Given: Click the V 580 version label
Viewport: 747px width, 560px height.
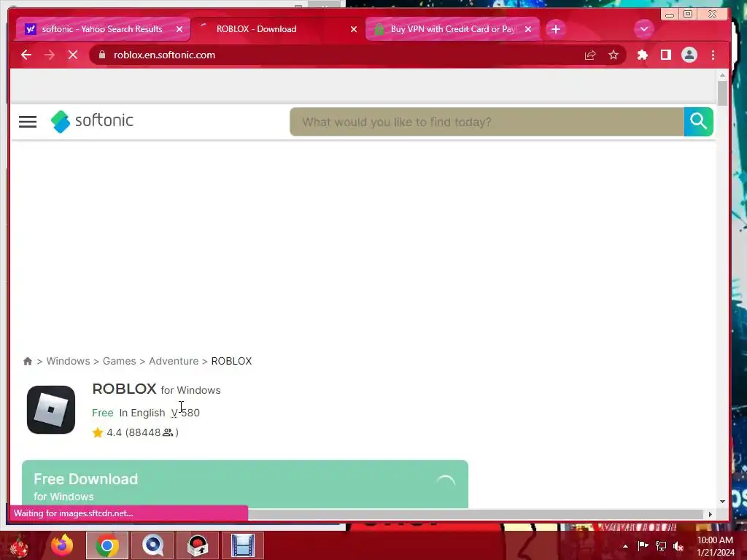Looking at the screenshot, I should 185,413.
